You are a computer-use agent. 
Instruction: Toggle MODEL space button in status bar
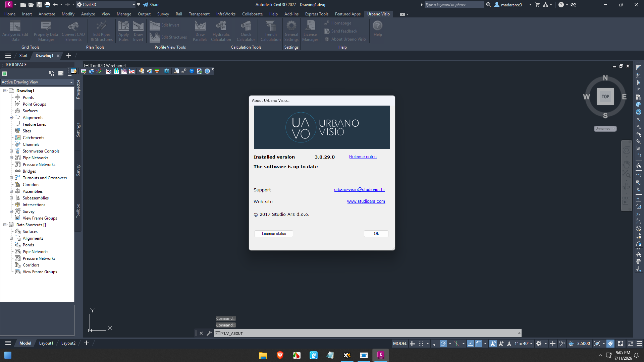tap(400, 343)
